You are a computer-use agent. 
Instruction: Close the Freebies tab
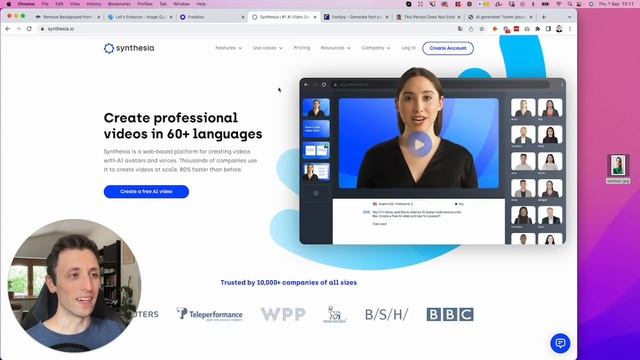(x=243, y=17)
